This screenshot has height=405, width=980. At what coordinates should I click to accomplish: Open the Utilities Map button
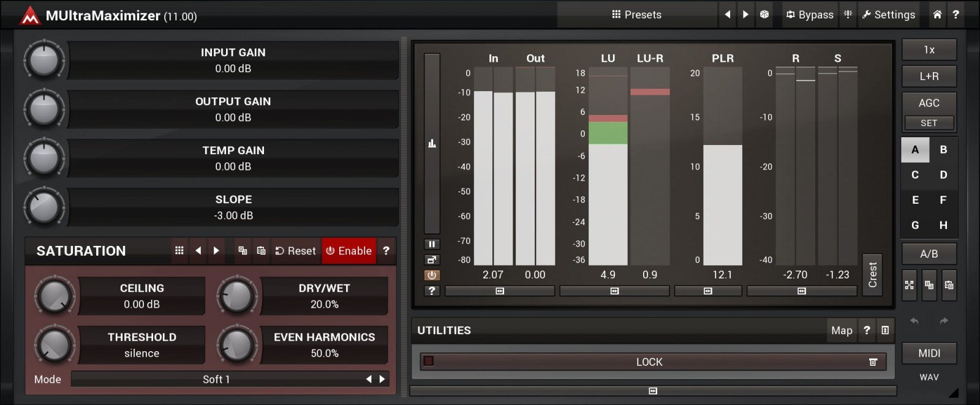click(x=842, y=330)
